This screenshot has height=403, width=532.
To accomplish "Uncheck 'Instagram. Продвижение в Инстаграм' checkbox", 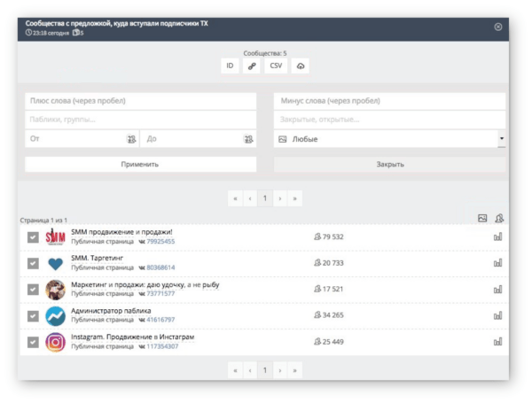I will 33,343.
